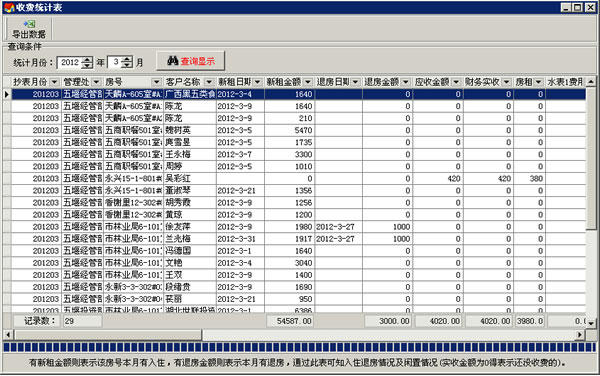The height and width of the screenshot is (376, 600).
Task: Open the 退房金额 column filter dropdown
Action: point(406,82)
